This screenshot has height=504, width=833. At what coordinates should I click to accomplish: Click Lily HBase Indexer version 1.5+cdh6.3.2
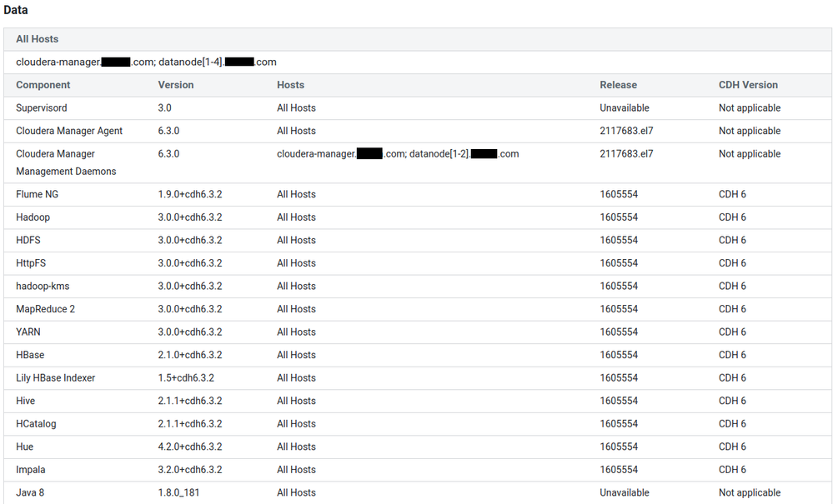186,377
